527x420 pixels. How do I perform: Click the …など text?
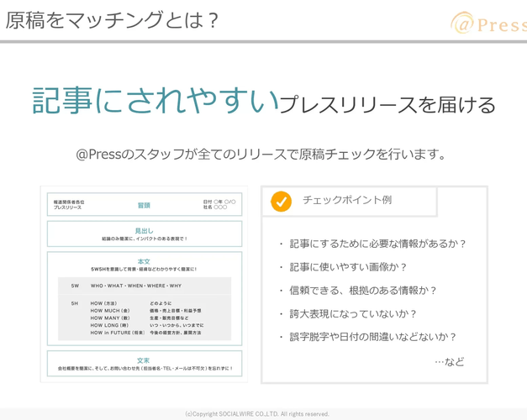[x=450, y=362]
